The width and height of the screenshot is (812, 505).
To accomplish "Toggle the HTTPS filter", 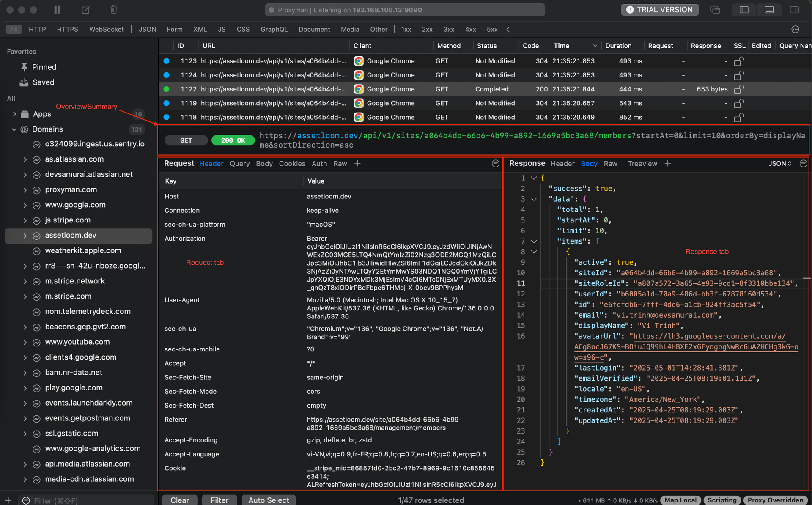I will click(x=67, y=29).
